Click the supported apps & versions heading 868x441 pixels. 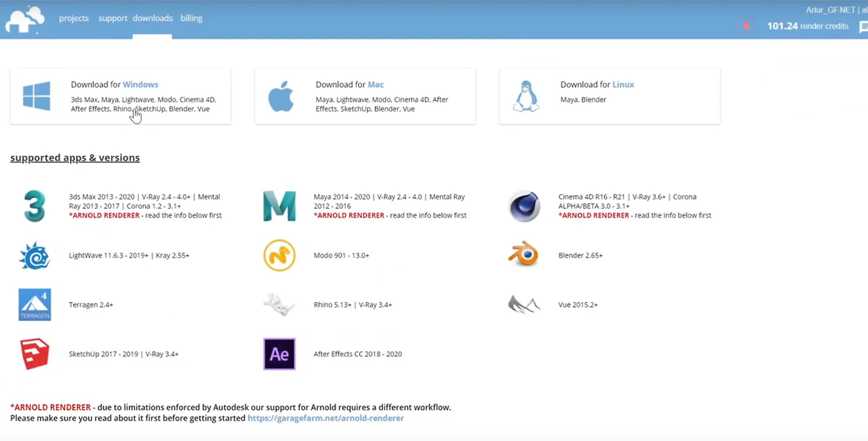(75, 158)
